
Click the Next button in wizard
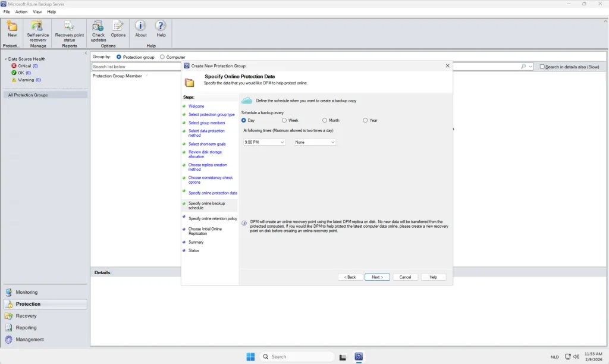click(x=377, y=277)
